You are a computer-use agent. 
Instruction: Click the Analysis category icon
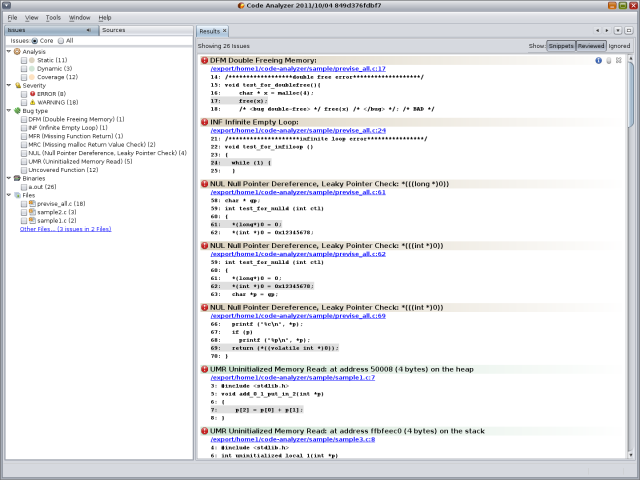point(17,51)
